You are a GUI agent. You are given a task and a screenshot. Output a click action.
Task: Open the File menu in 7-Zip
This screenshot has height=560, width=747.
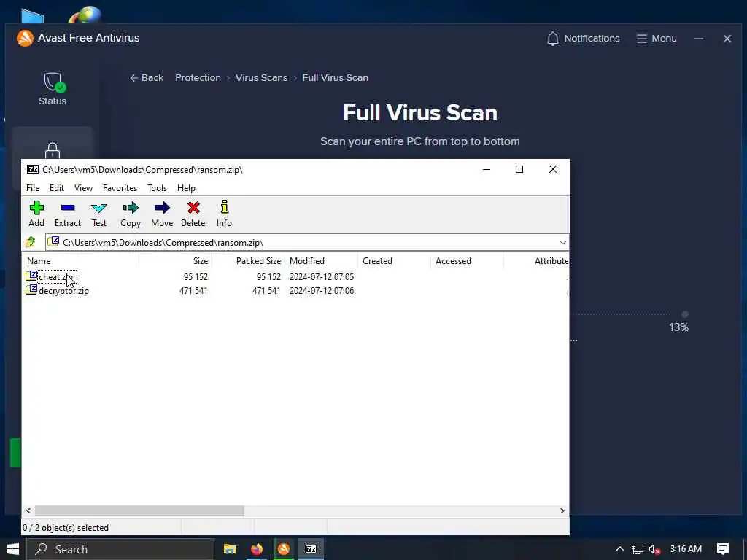pos(33,188)
